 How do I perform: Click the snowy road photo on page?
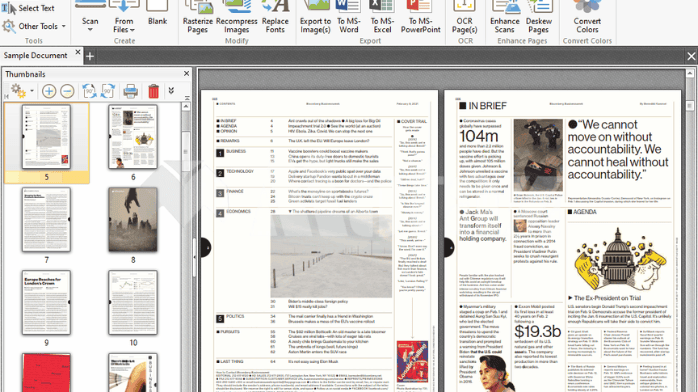pyautogui.click(x=331, y=256)
